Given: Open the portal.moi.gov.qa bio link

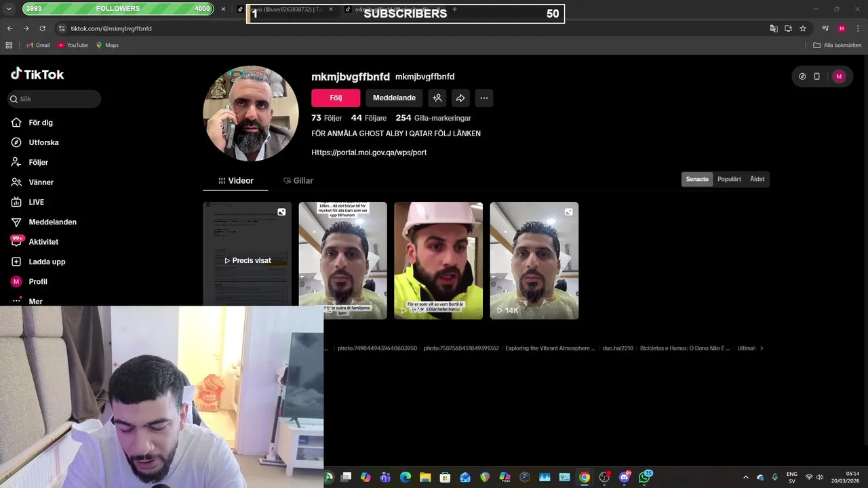Looking at the screenshot, I should pyautogui.click(x=369, y=152).
